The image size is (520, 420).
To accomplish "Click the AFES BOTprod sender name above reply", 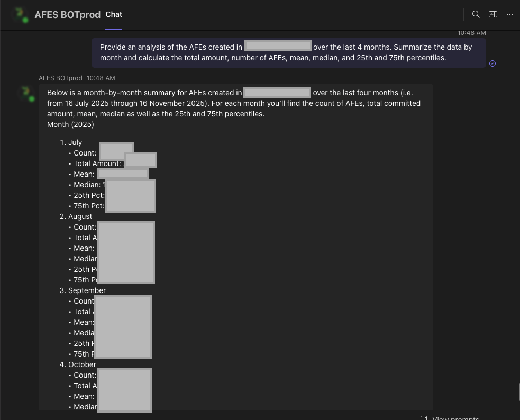I will (x=60, y=78).
